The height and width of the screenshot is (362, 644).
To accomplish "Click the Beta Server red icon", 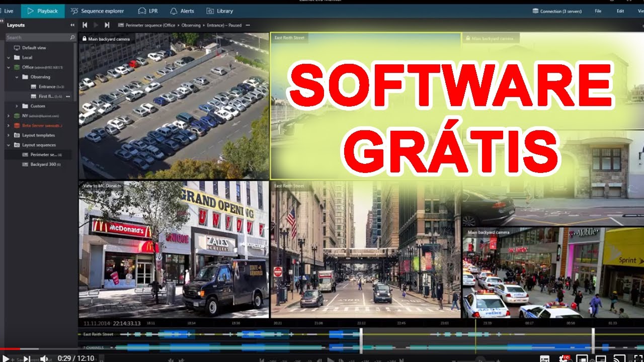I will pyautogui.click(x=17, y=125).
